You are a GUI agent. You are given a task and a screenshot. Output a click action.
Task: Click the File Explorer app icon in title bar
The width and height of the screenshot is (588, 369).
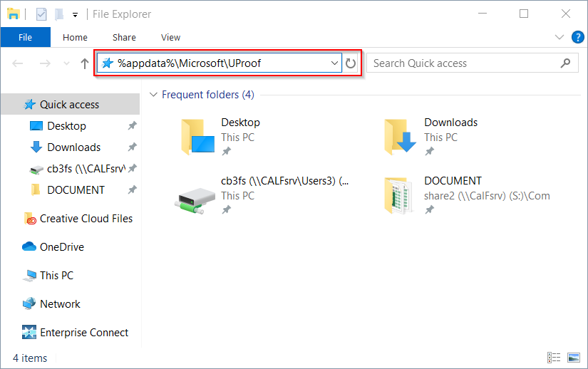pyautogui.click(x=13, y=14)
